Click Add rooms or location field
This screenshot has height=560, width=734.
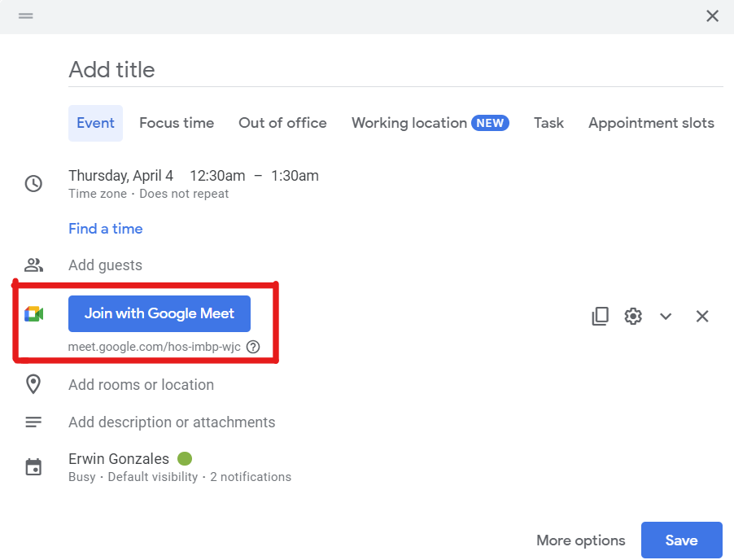tap(141, 385)
